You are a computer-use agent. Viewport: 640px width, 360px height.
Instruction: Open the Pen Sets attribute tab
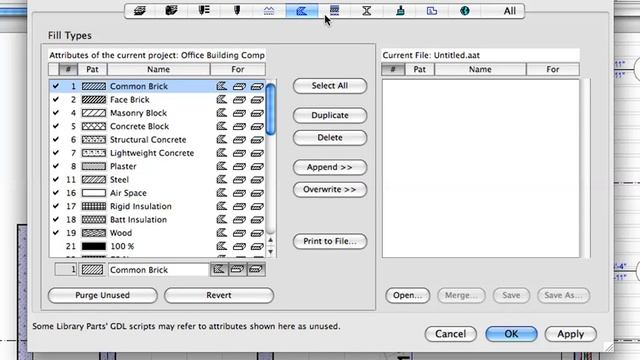pyautogui.click(x=204, y=11)
